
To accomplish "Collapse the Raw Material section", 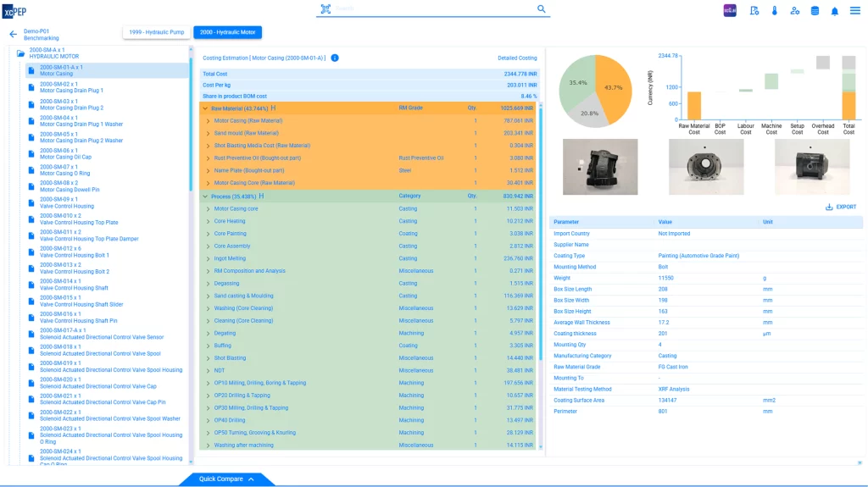I will point(204,108).
